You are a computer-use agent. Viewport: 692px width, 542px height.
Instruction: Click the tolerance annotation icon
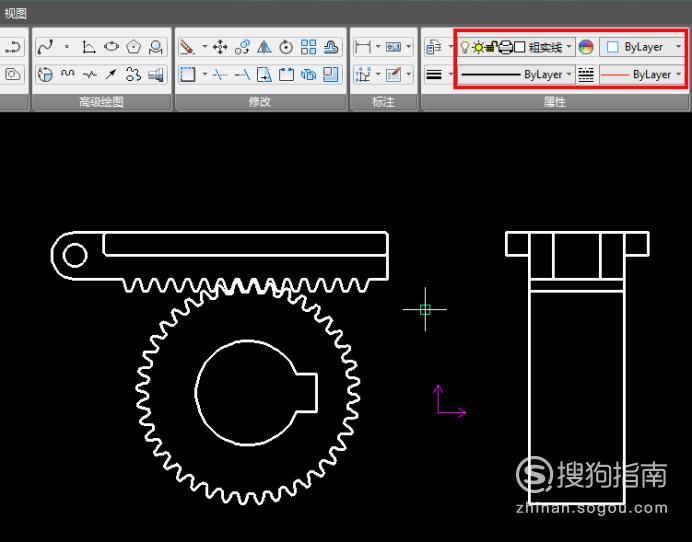(x=393, y=46)
